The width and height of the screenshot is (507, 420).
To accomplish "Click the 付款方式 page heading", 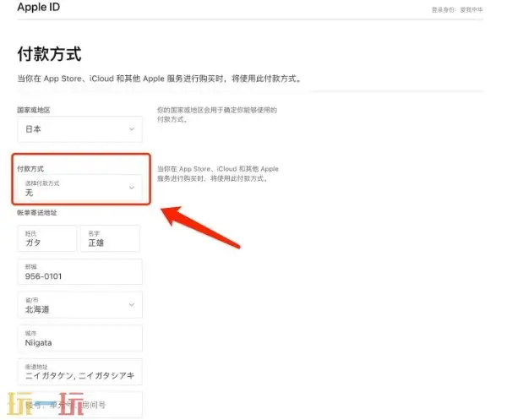I will point(49,54).
